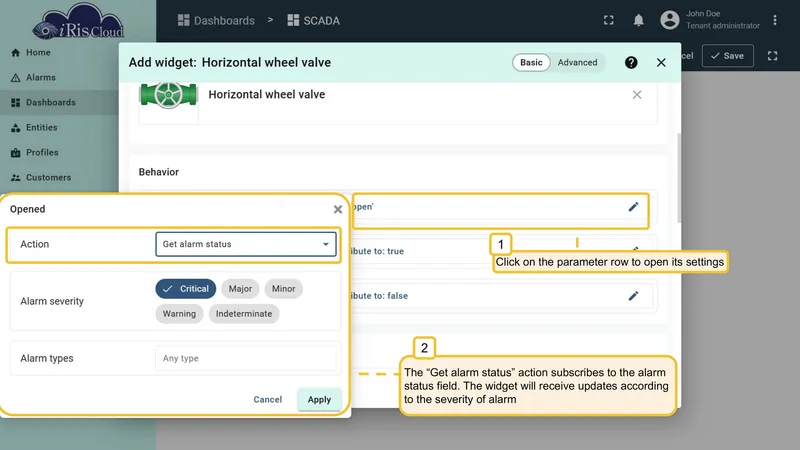Open the three-dot user menu
Viewport: 800px width, 450px height.
774,20
